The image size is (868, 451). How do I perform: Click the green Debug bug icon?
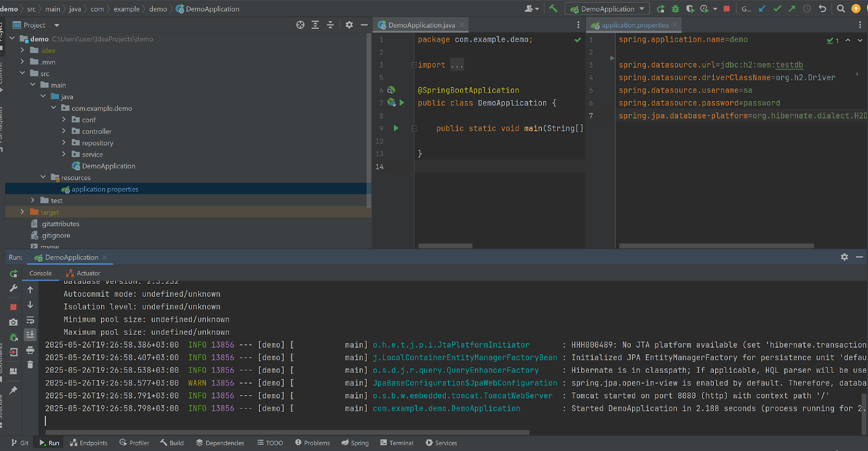[675, 9]
